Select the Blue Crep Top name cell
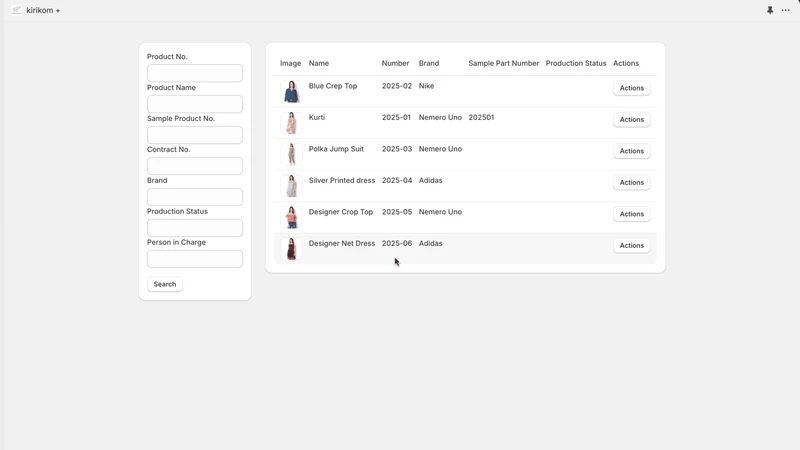 pos(333,86)
